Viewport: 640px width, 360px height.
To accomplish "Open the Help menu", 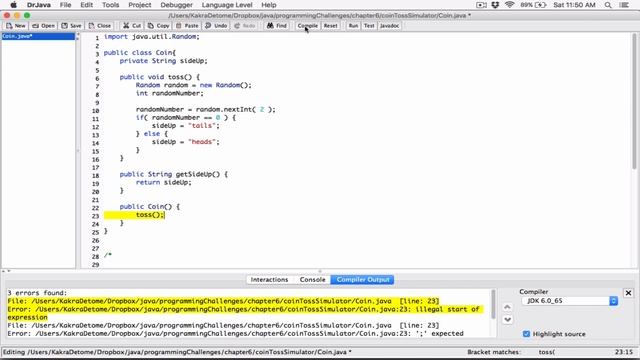I will coord(269,5).
